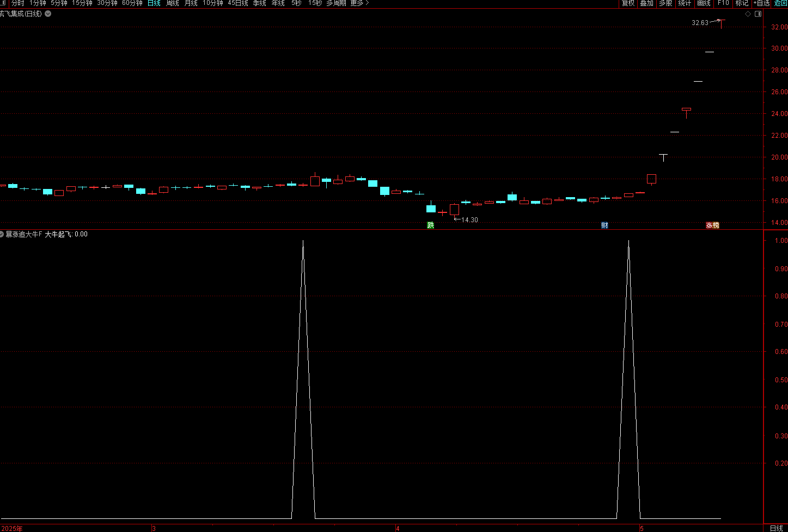Screen dimensions: 788x532
Task: Click the 日线 label at bottom right
Action: (x=777, y=528)
